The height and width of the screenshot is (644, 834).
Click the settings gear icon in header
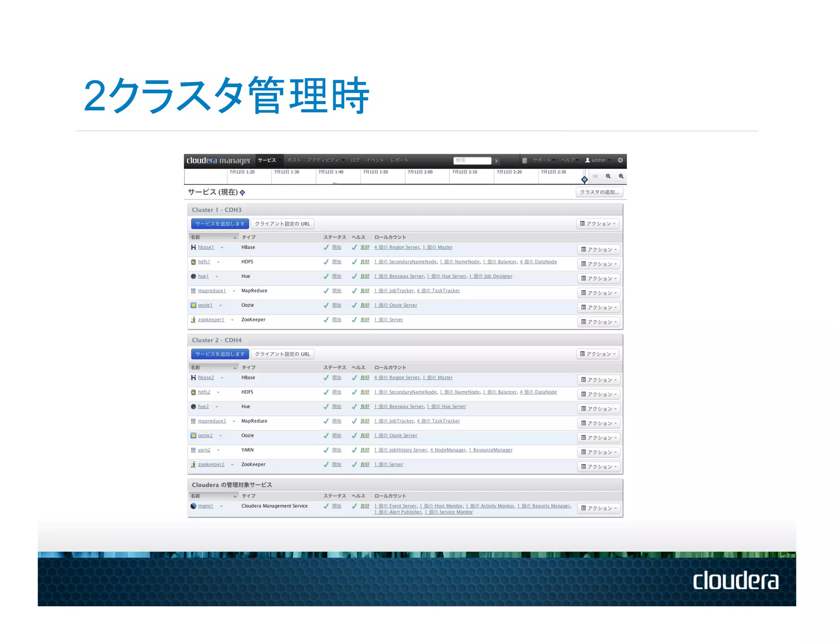pos(620,160)
